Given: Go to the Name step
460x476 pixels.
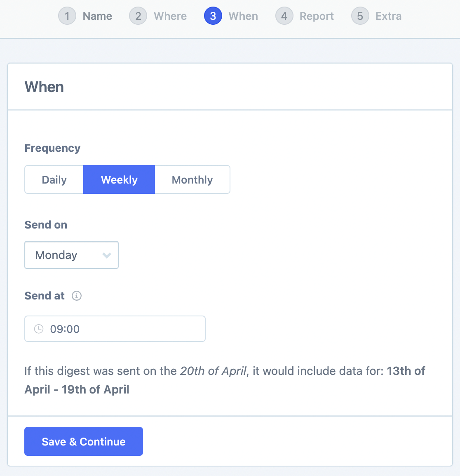Looking at the screenshot, I should [x=97, y=16].
